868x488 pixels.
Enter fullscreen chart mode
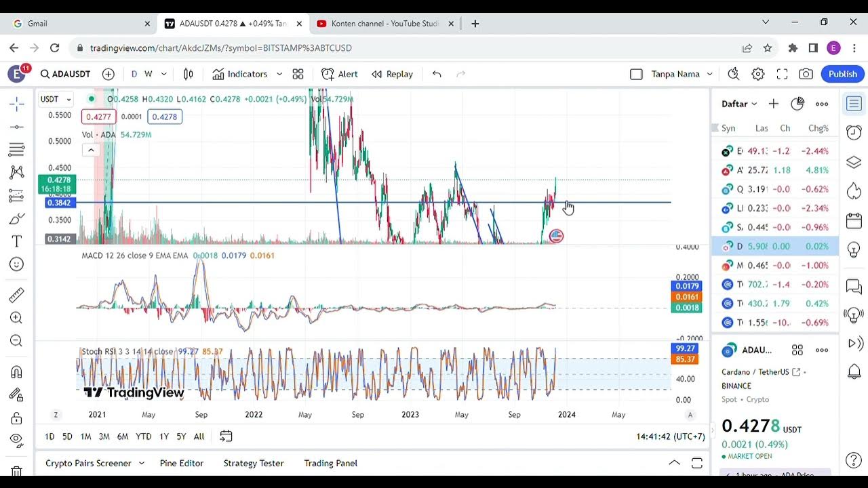click(782, 74)
